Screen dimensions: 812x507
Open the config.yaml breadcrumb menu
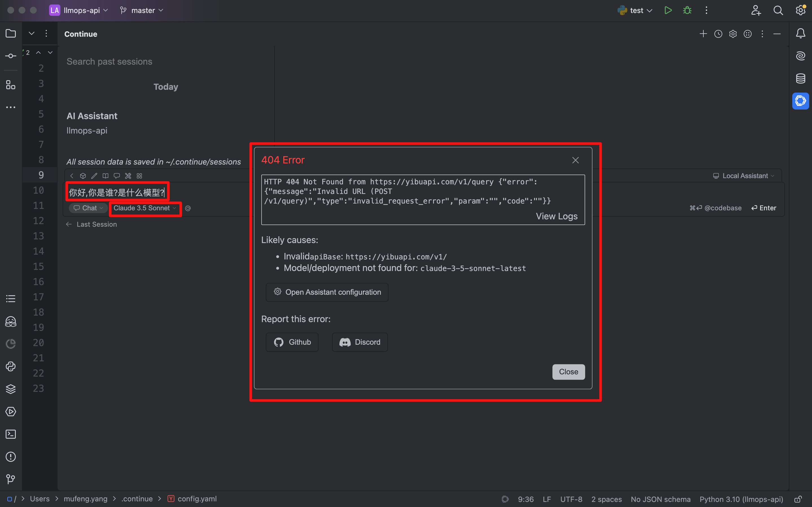tap(197, 499)
